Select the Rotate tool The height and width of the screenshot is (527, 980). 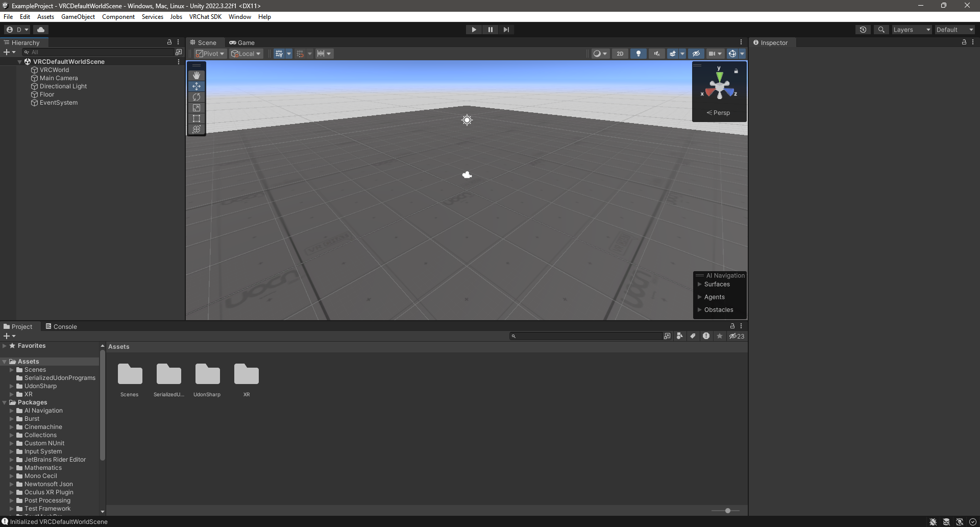click(197, 97)
